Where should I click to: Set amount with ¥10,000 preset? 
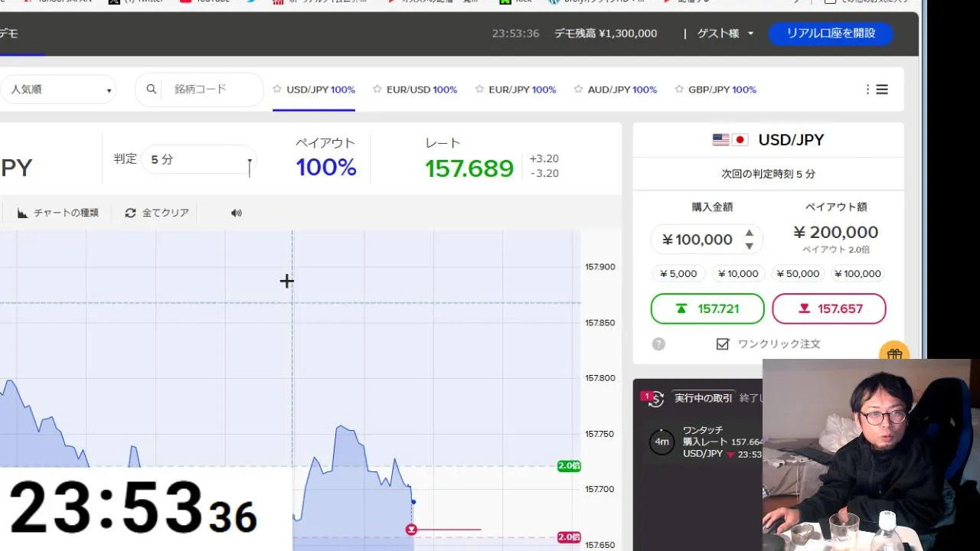(738, 274)
